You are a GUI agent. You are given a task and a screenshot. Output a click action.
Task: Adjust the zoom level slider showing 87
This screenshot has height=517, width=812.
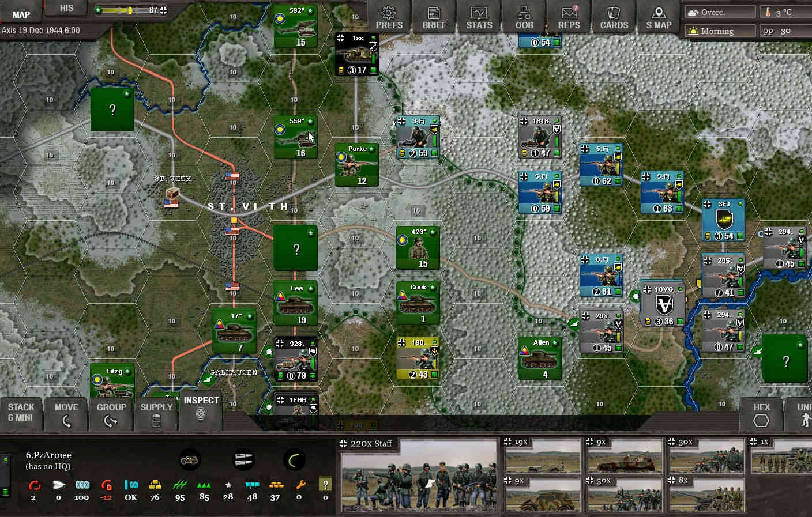point(131,10)
